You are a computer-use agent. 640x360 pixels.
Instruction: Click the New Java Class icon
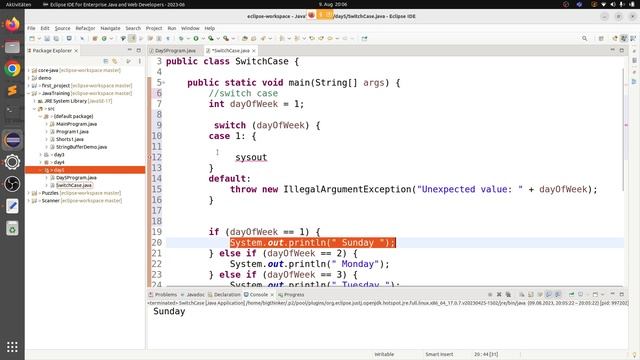pyautogui.click(x=104, y=38)
